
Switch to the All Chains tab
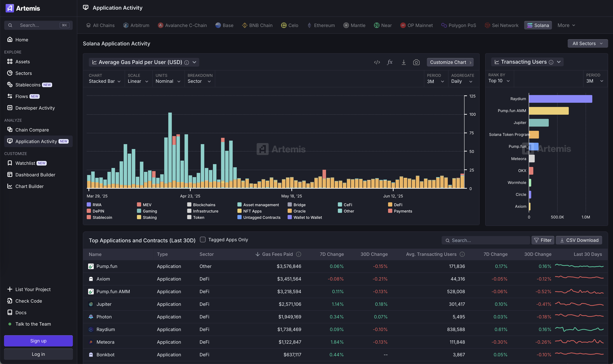pyautogui.click(x=100, y=25)
